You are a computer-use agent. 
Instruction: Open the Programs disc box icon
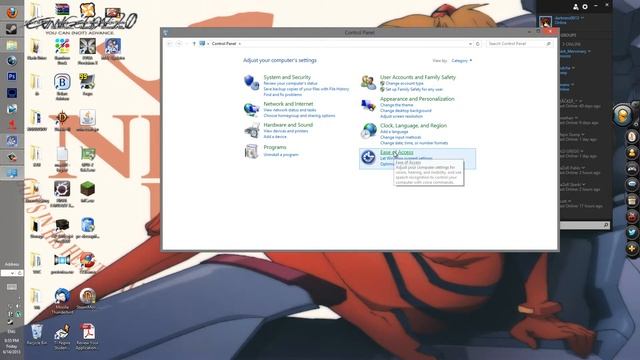[251, 151]
